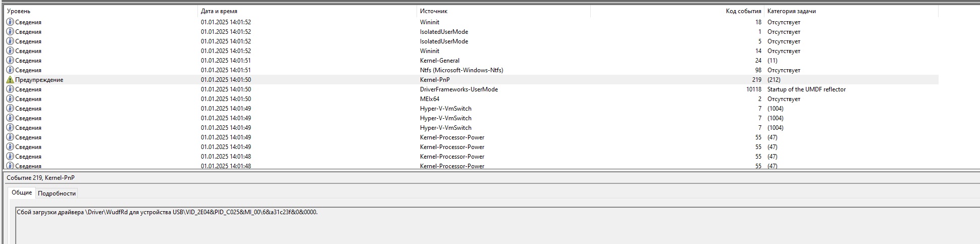Image resolution: width=980 pixels, height=244 pixels.
Task: Select the Kernel-PnP source cell
Action: 435,80
